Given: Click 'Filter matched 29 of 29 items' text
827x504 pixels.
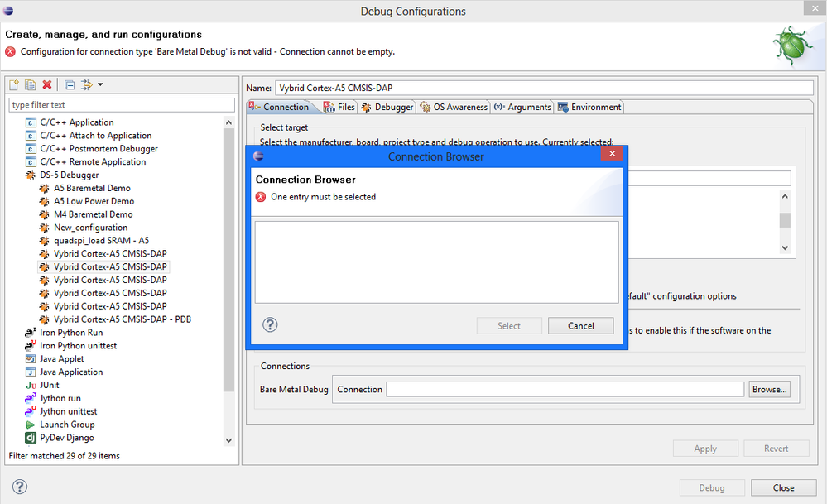Looking at the screenshot, I should pos(65,456).
